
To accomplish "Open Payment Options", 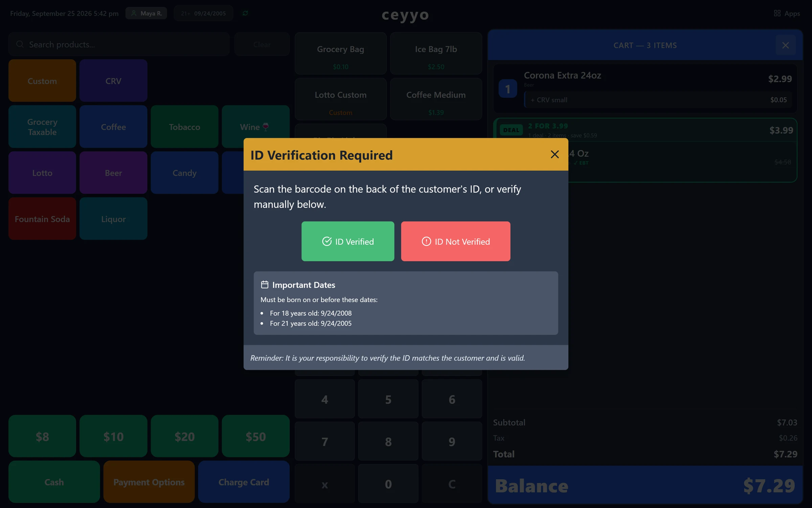I will click(149, 482).
